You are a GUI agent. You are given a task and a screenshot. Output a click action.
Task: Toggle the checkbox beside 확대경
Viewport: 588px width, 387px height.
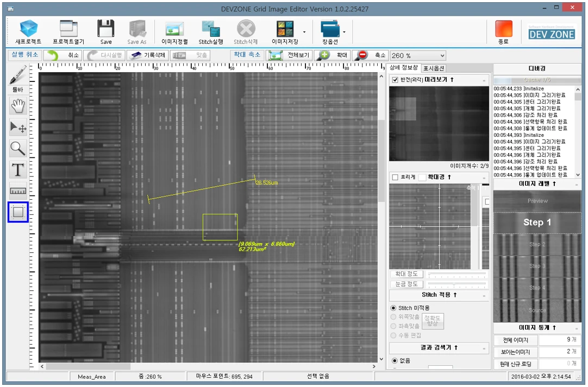423,177
